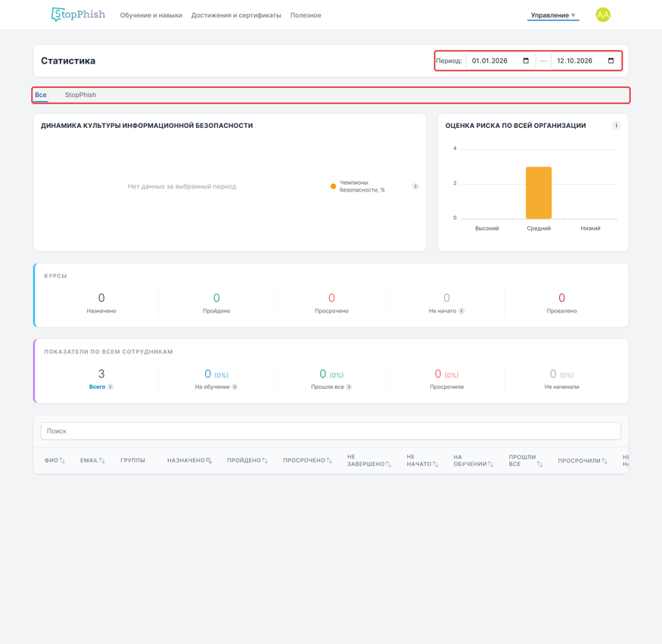Go to Достижения и сертификаты
The width and height of the screenshot is (662, 644).
(236, 15)
